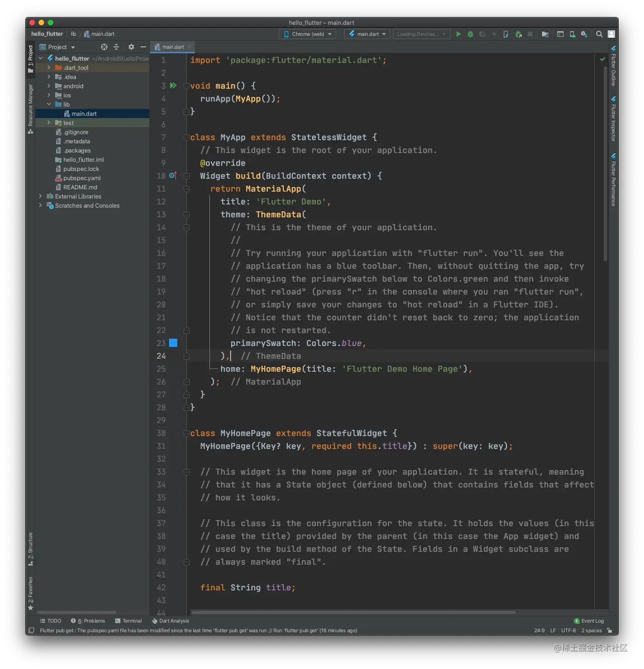Image resolution: width=644 pixels, height=669 pixels.
Task: Open the Flutter Outline side panel
Action: [613, 66]
